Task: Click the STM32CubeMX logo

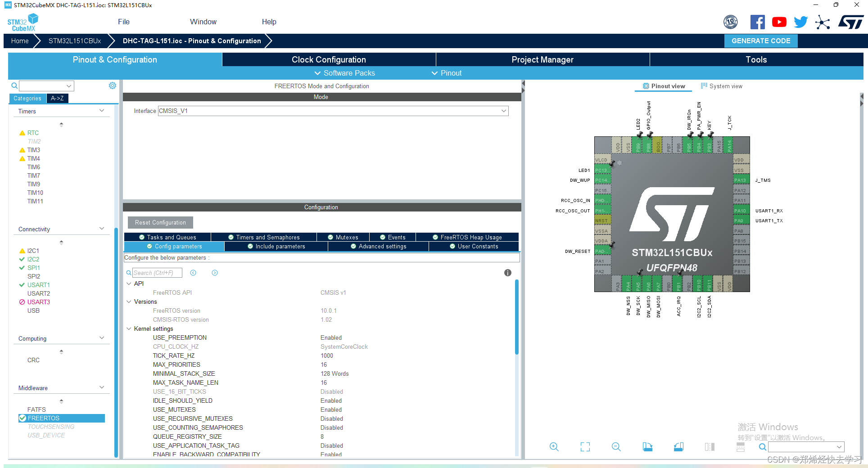Action: 23,22
